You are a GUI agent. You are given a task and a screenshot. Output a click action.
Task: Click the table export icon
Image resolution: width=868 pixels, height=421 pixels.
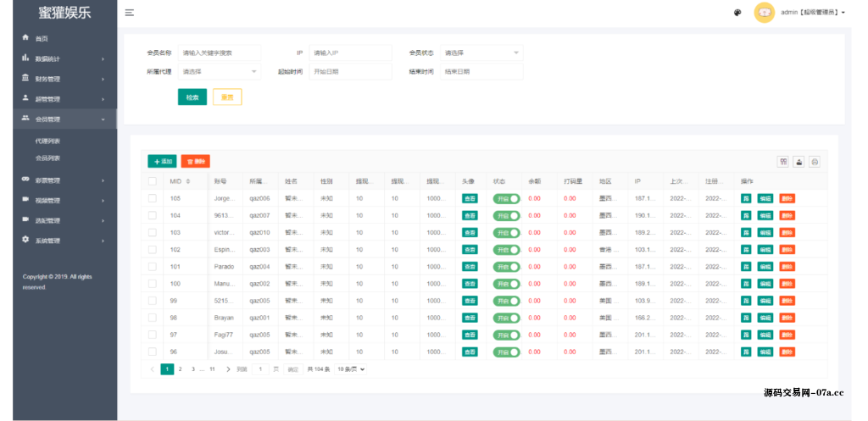[x=798, y=162]
